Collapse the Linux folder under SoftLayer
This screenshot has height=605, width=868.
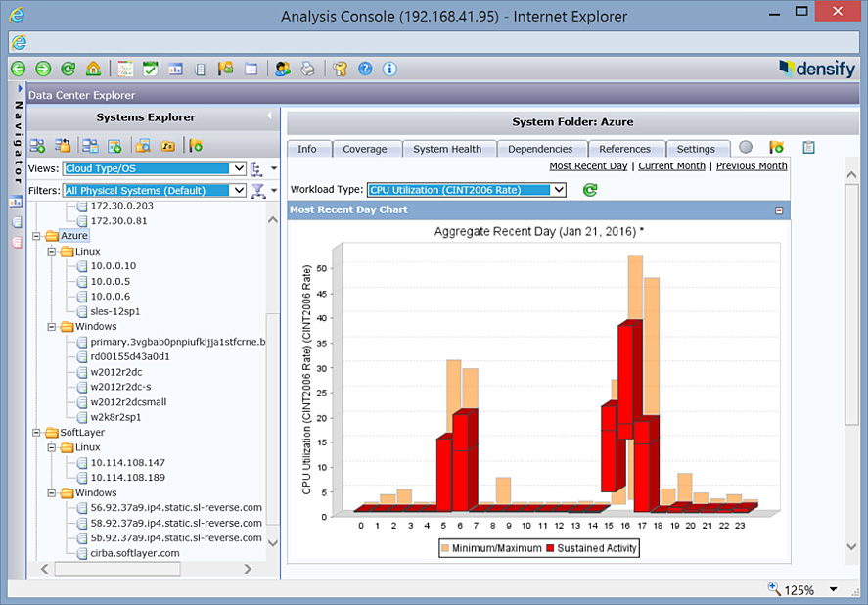pos(52,447)
